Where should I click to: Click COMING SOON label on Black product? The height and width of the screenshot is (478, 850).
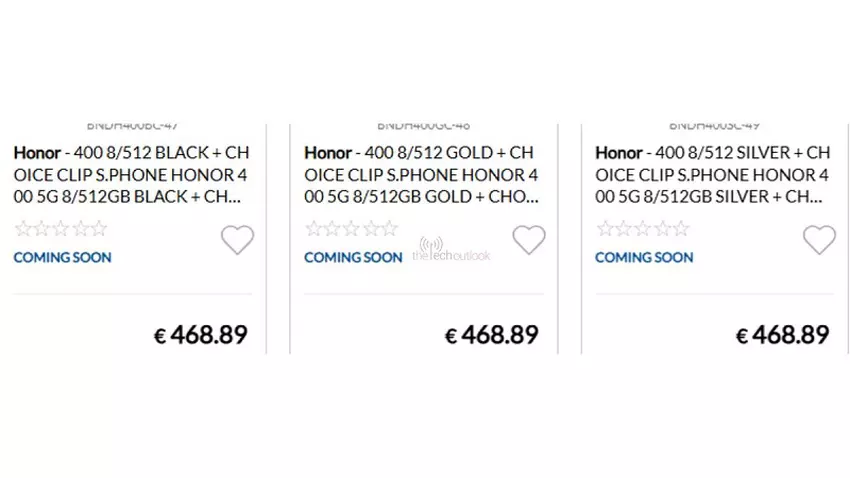pyautogui.click(x=62, y=257)
